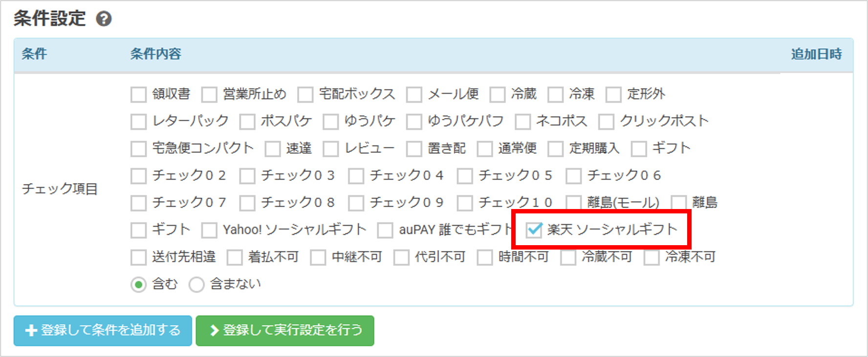Viewport: 868px width, 357px height.
Task: Select the チェック０５ checkbox
Action: tap(464, 176)
